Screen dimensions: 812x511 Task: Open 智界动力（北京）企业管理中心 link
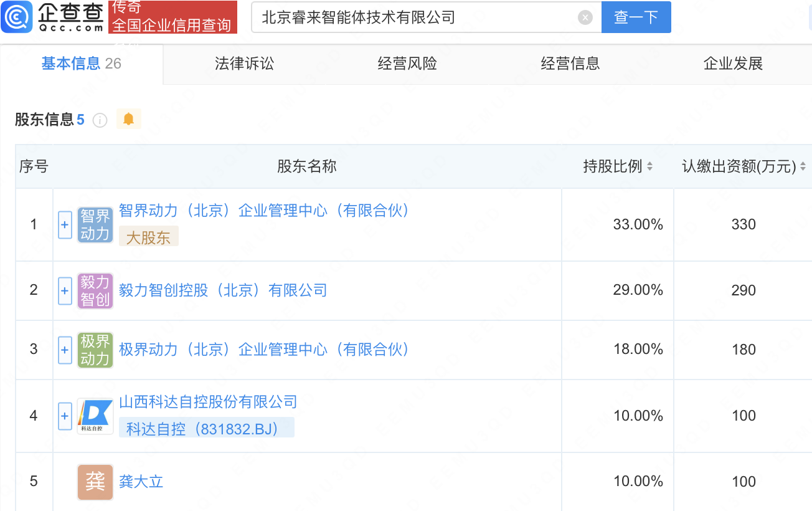[267, 211]
